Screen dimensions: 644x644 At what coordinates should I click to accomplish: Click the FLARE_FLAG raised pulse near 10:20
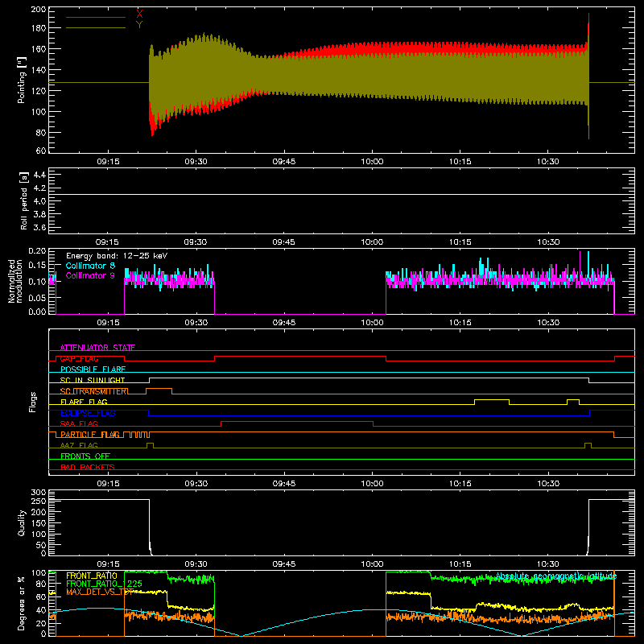point(492,400)
